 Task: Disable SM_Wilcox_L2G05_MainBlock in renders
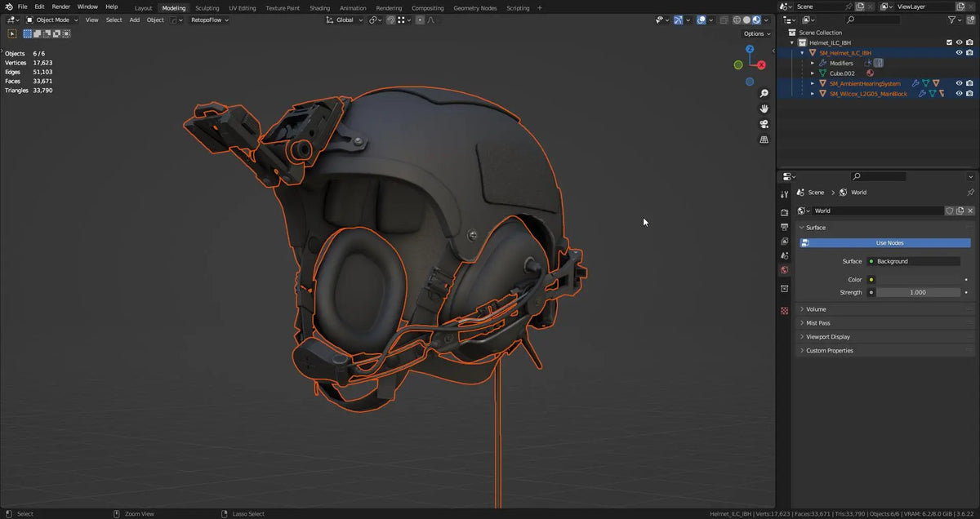[x=969, y=94]
